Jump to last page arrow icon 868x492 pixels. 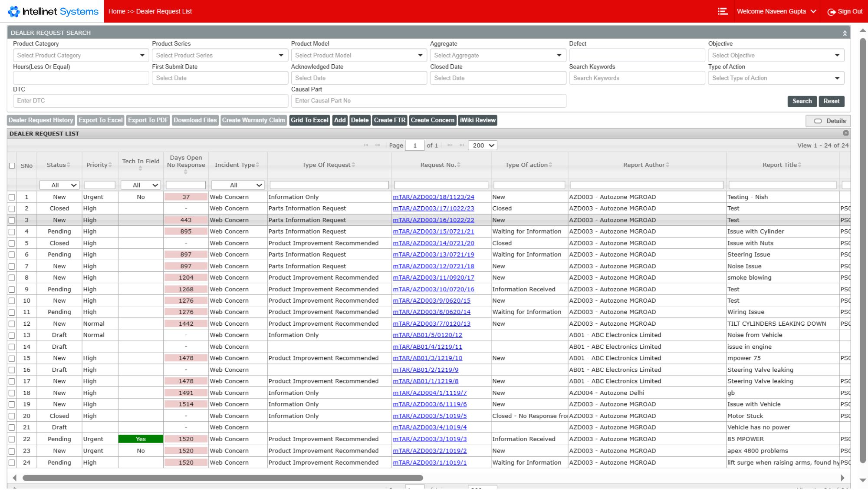[x=461, y=145]
